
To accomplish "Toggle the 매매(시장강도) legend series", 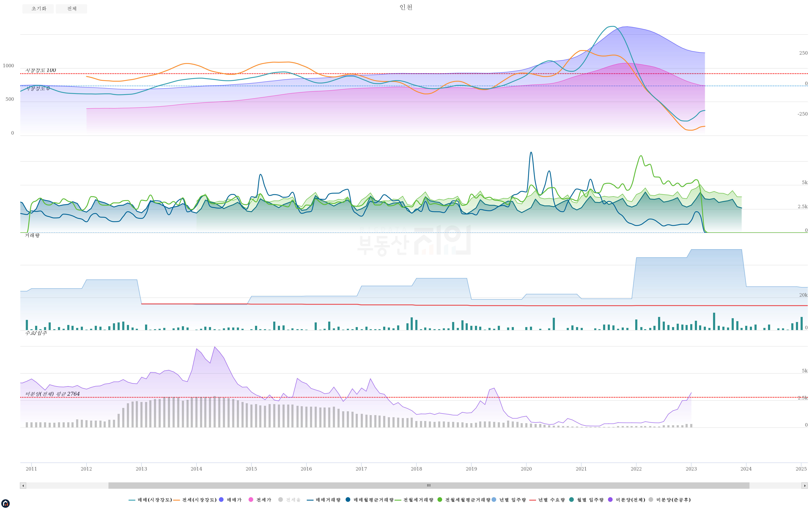I will point(154,500).
